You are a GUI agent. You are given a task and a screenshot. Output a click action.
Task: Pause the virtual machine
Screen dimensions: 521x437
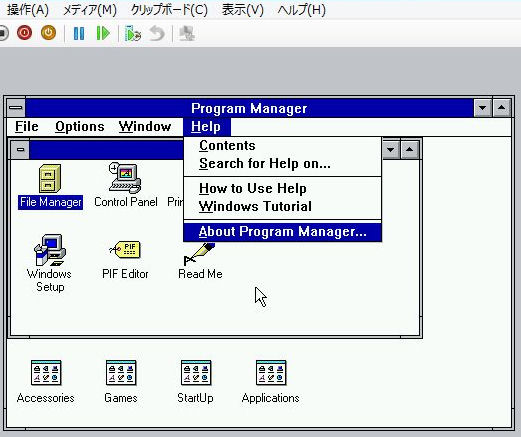point(79,33)
